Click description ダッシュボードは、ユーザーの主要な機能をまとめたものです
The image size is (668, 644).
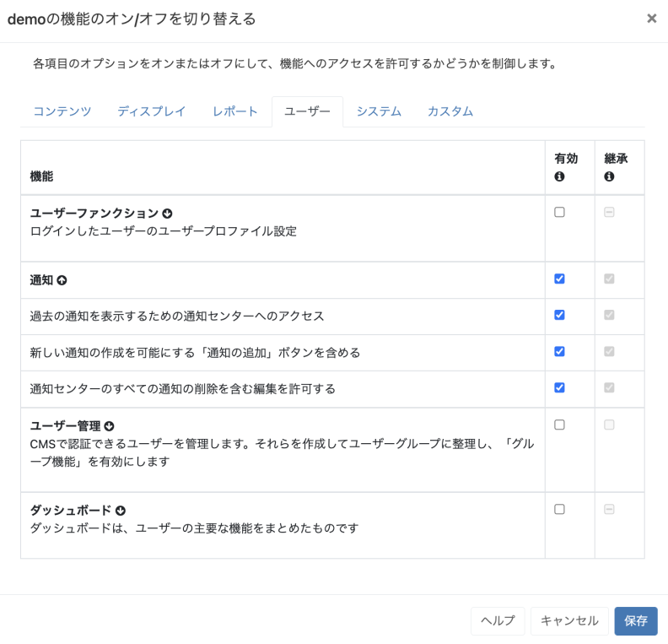click(x=194, y=528)
